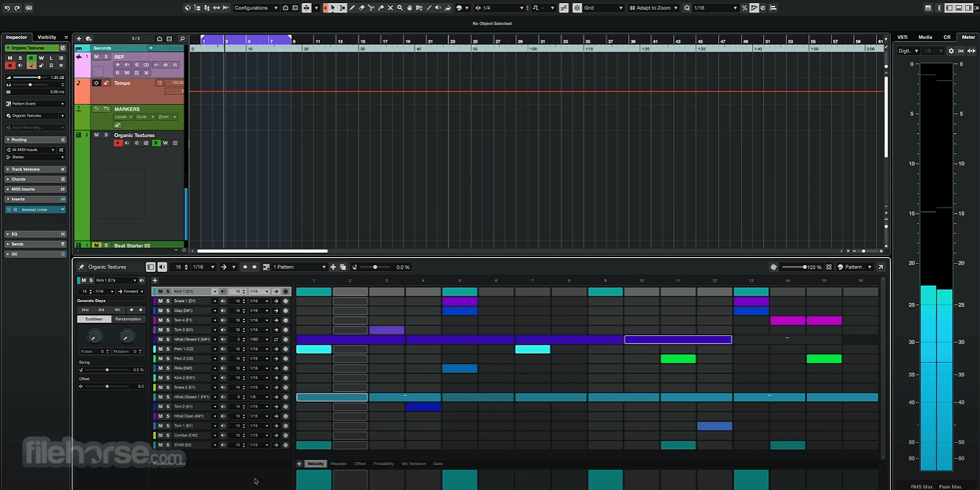
Task: Activate Tempo track power toggle
Action: pos(97,83)
